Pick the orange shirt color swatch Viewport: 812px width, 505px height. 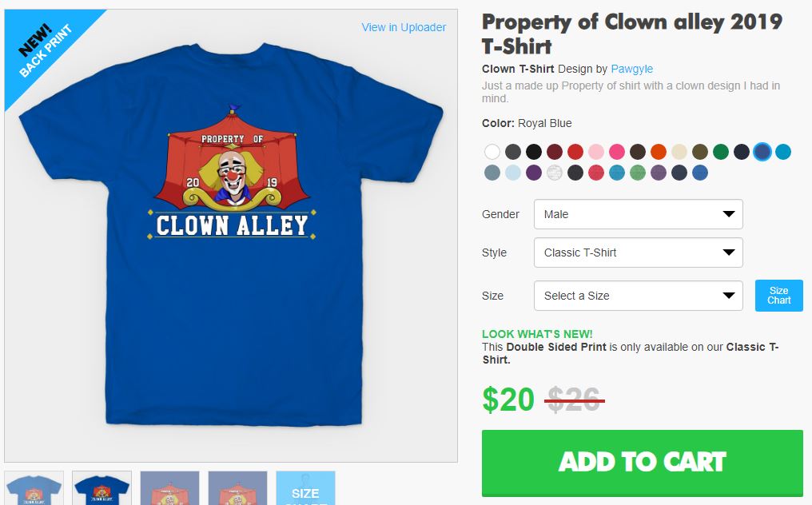click(659, 152)
